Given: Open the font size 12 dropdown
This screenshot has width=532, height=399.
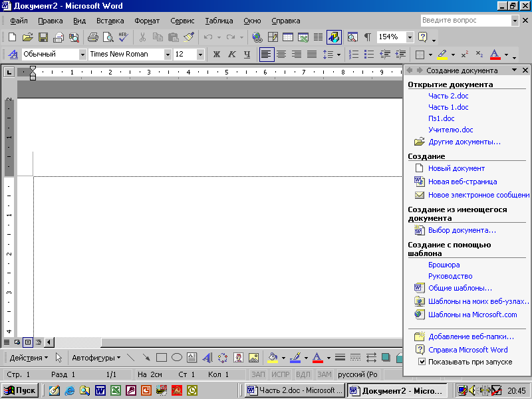Looking at the screenshot, I should [x=200, y=55].
